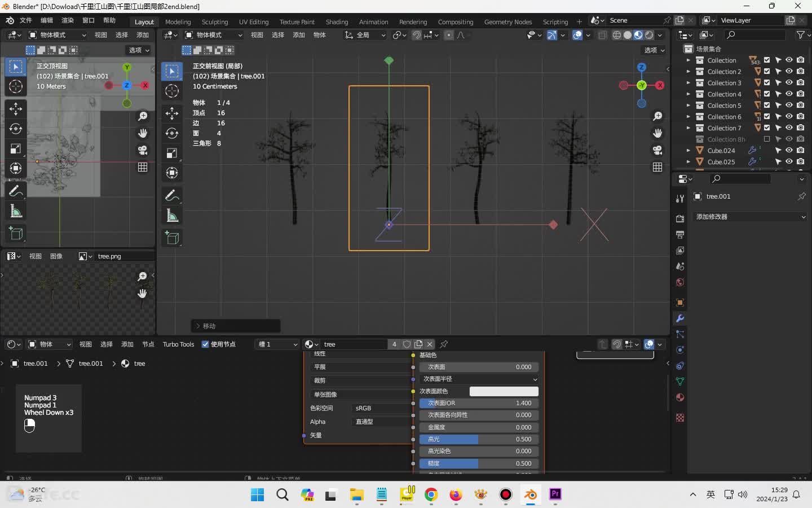Toggle Use Nodes checkbox
The width and height of the screenshot is (812, 508).
click(x=205, y=344)
